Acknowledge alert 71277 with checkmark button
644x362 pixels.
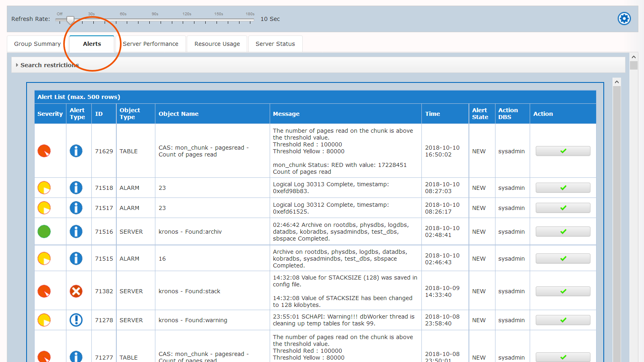click(x=563, y=357)
